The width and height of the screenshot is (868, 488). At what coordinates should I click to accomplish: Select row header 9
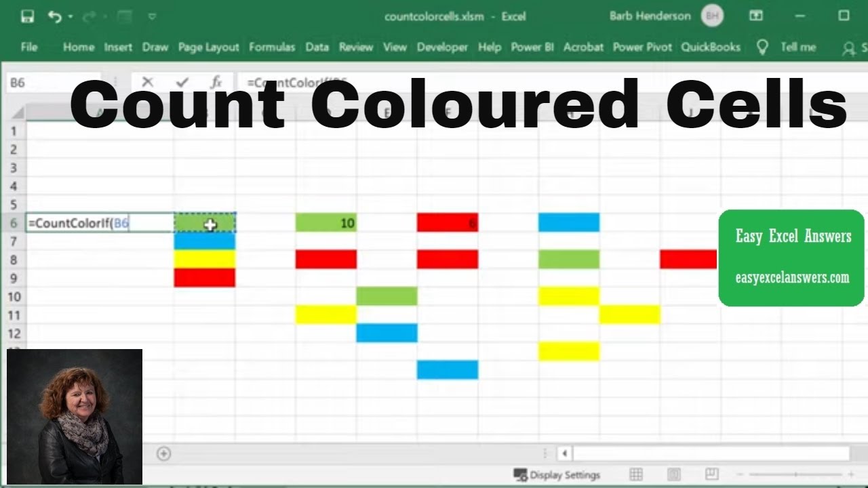[14, 278]
